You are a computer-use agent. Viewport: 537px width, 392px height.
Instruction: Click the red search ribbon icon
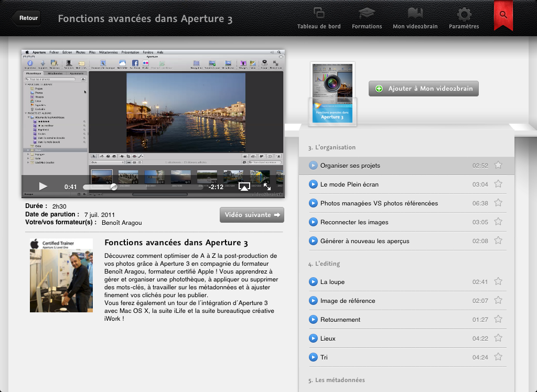[x=503, y=15]
